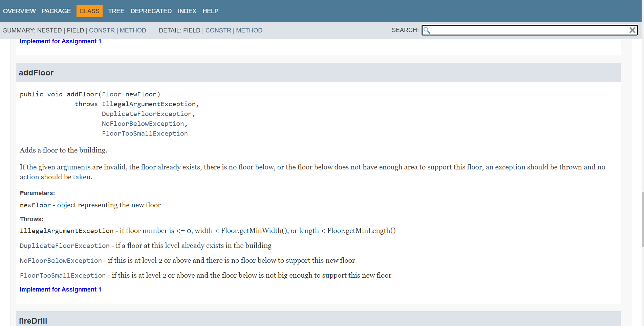Open the OVERVIEW navigation page
The width and height of the screenshot is (644, 326).
(19, 11)
